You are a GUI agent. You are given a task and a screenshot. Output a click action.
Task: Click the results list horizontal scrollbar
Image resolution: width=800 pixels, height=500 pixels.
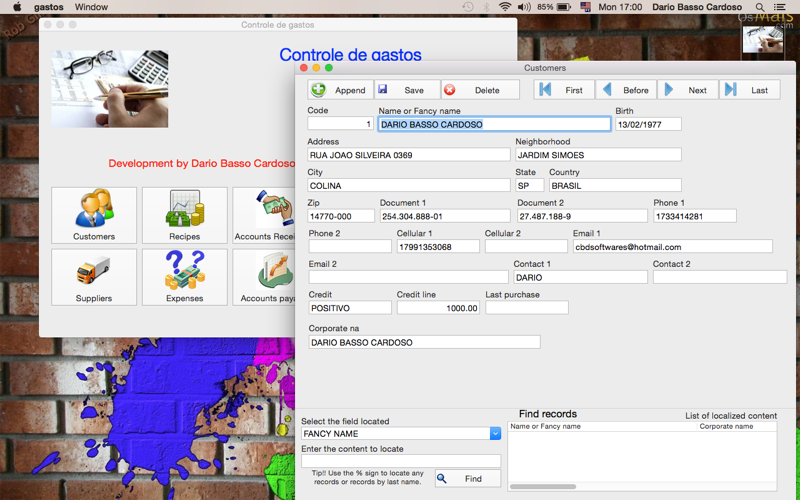click(x=543, y=487)
